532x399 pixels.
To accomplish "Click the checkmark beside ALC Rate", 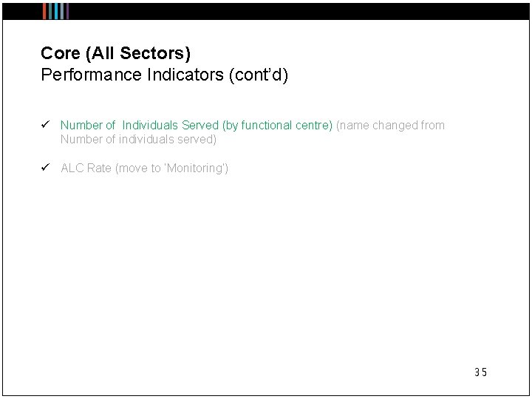I will point(46,167).
